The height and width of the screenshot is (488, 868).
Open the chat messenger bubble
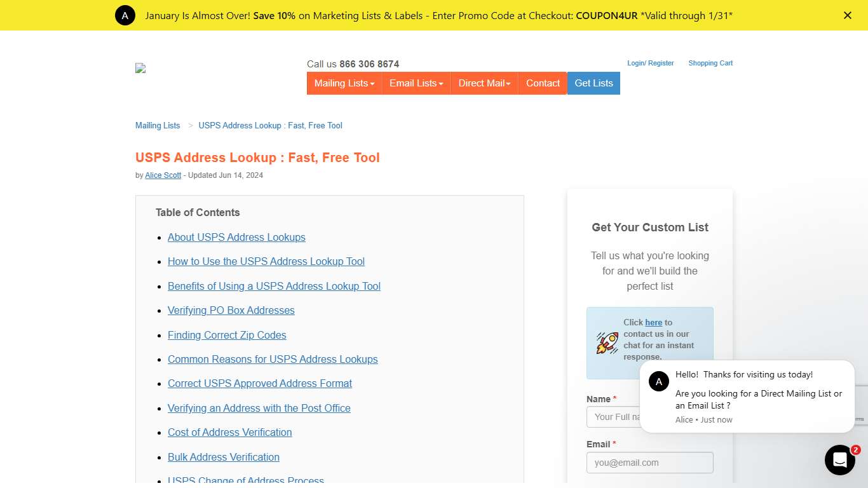click(x=840, y=459)
